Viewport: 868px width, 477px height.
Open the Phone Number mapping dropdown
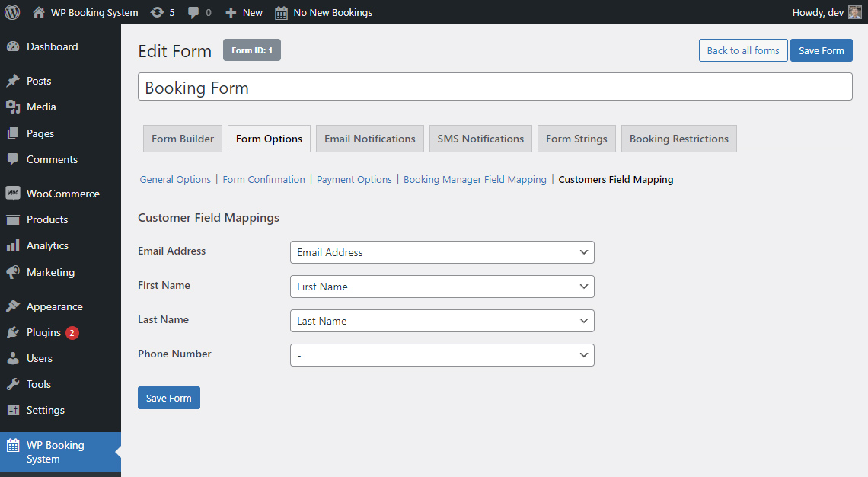click(442, 355)
